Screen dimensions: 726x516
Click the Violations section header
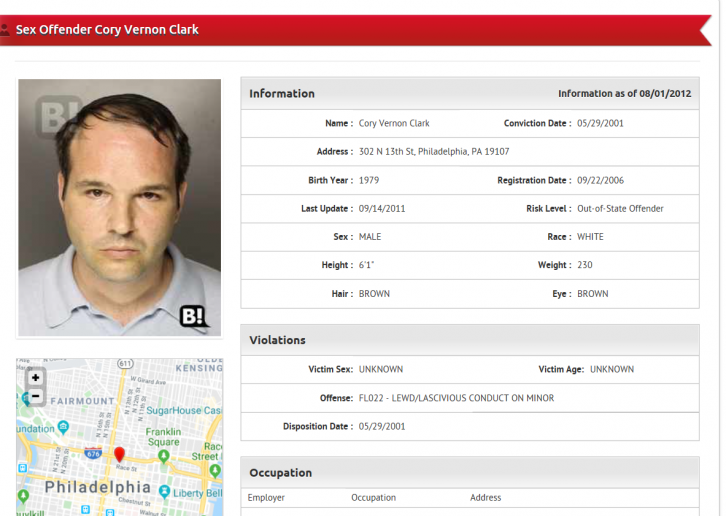(277, 340)
